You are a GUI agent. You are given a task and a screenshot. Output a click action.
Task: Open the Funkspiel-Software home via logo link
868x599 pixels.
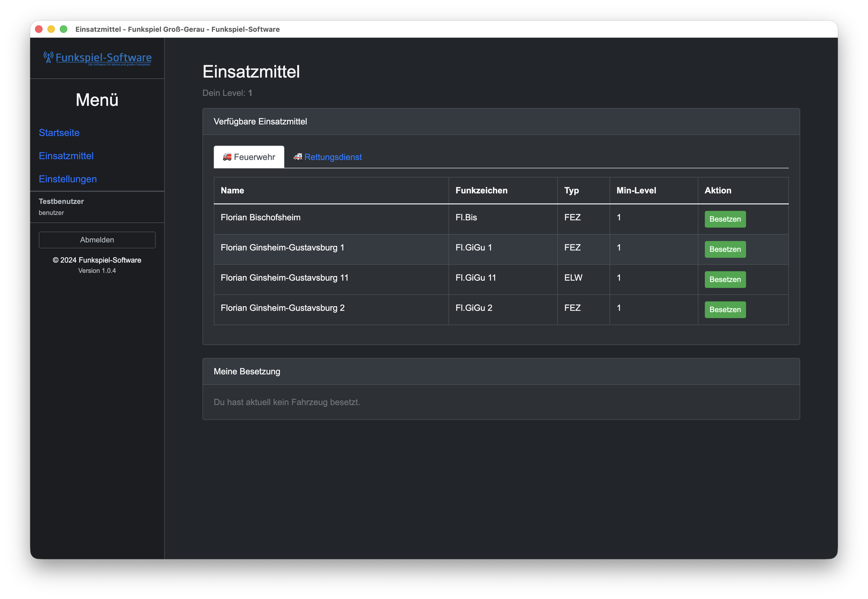104,57
